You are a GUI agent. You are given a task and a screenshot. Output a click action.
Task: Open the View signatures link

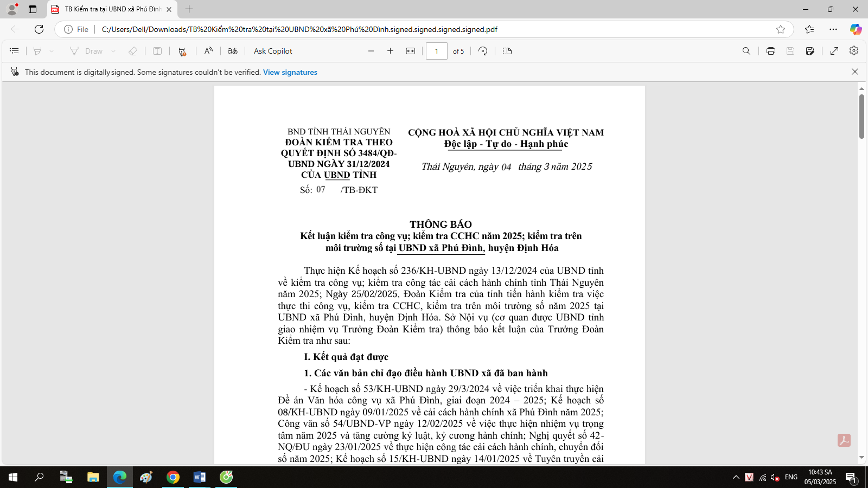click(x=290, y=72)
